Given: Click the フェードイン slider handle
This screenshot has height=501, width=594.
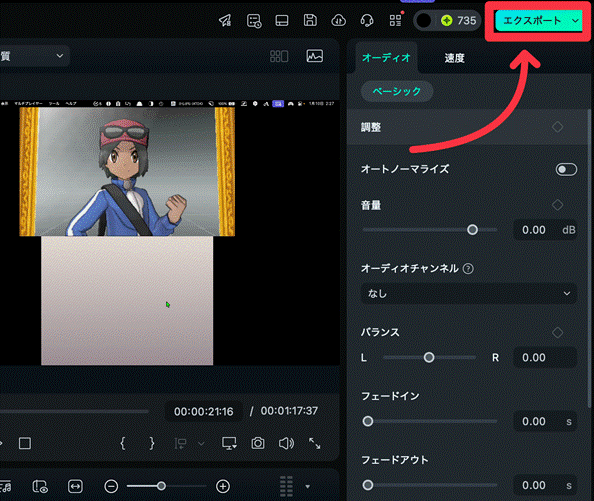Looking at the screenshot, I should 368,421.
